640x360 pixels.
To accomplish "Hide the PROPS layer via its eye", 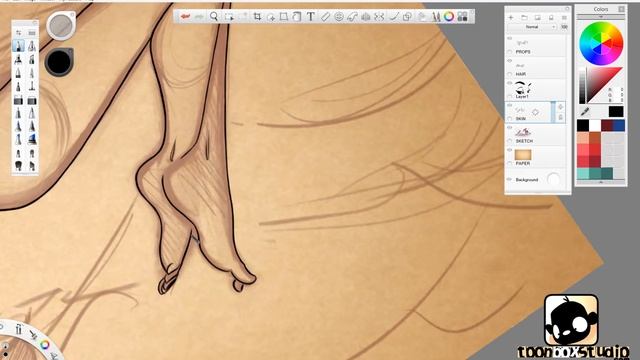I will point(509,38).
